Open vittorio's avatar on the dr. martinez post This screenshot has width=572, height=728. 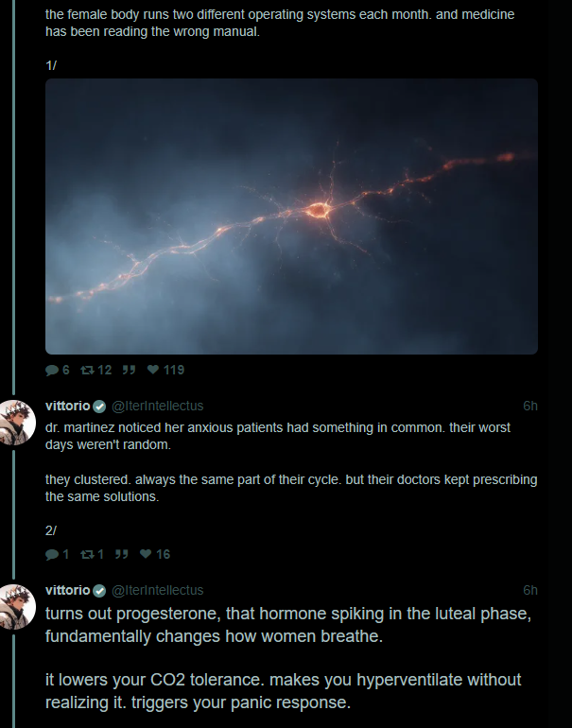[17, 423]
